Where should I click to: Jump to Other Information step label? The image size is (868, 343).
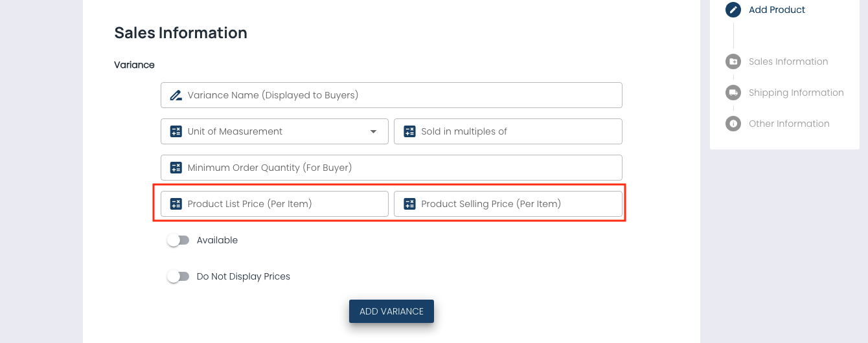pyautogui.click(x=789, y=124)
